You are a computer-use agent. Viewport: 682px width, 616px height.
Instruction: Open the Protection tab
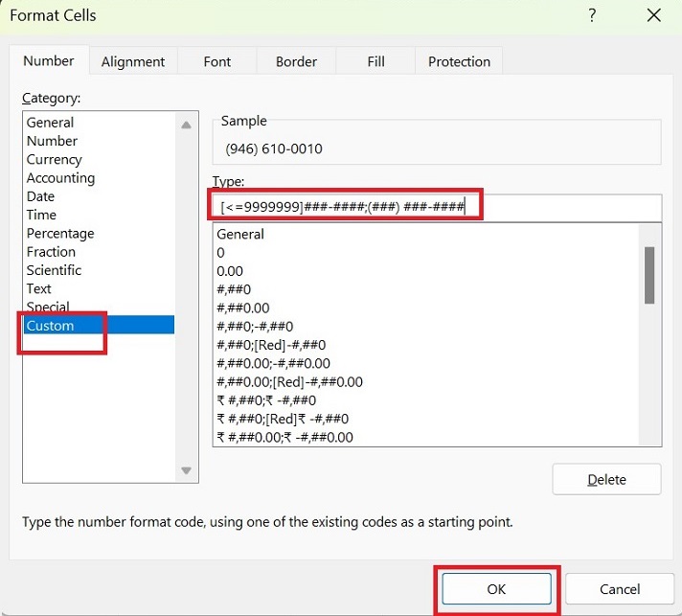tap(459, 61)
